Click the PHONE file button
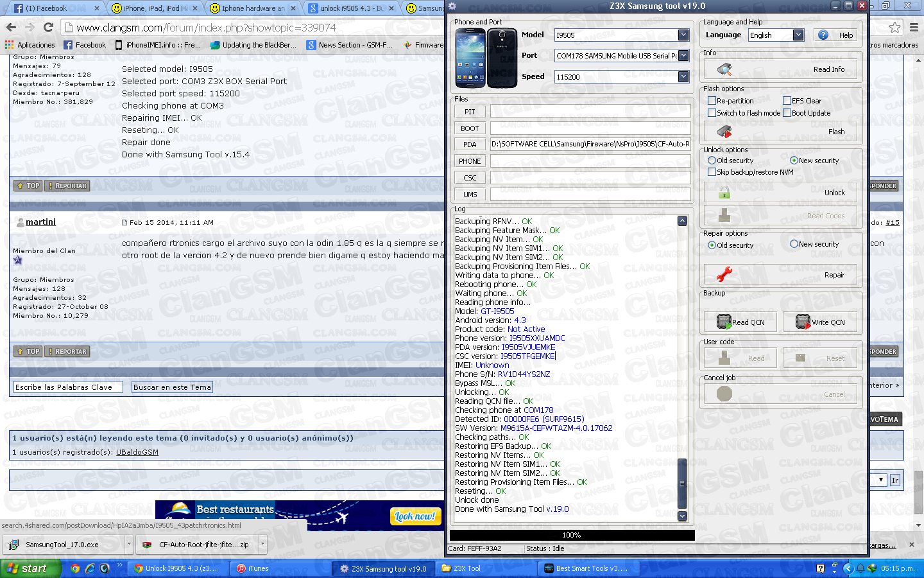This screenshot has width=924, height=578. point(470,161)
